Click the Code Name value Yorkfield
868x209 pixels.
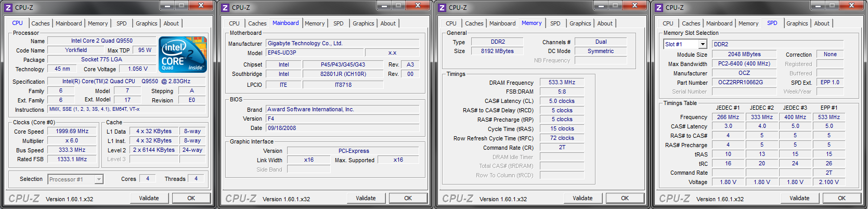tap(76, 50)
